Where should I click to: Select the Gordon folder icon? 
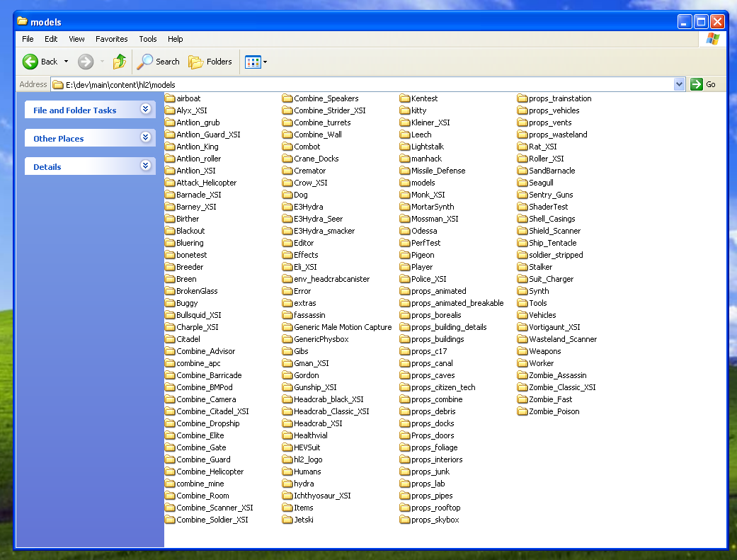[287, 375]
